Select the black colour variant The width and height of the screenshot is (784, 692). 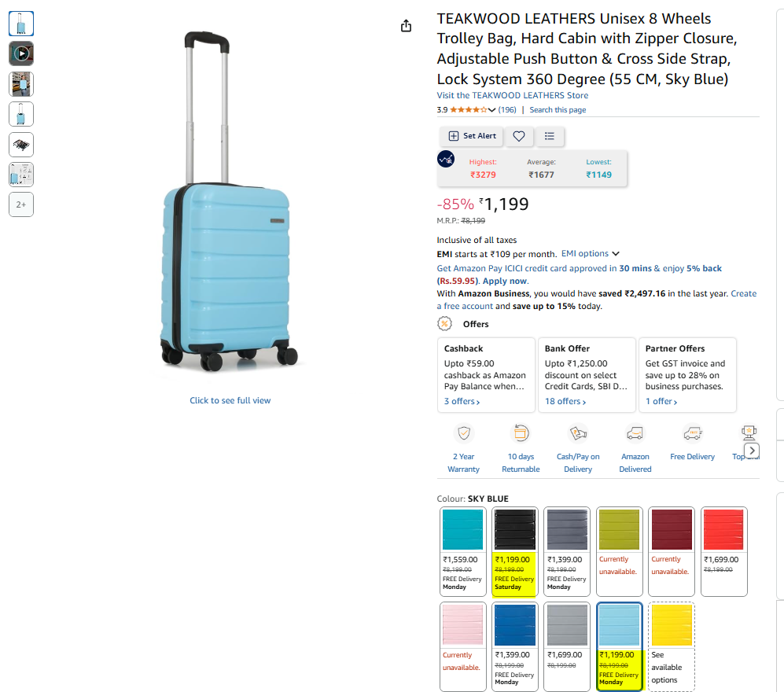click(x=515, y=551)
